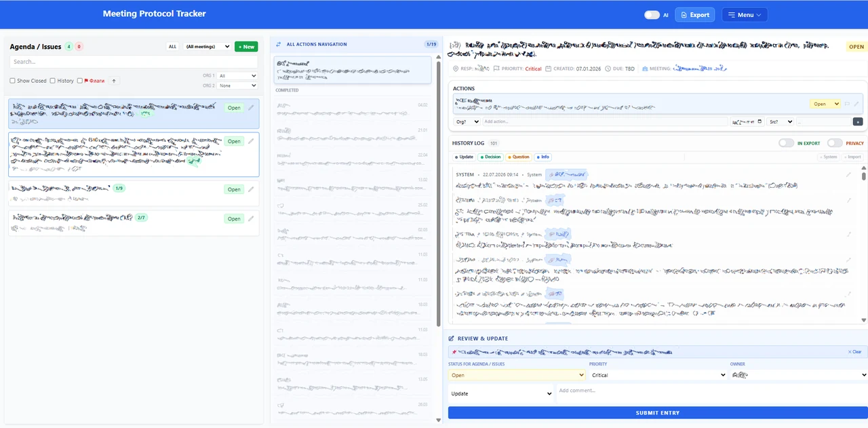Click the clock icon next to DUE
This screenshot has height=428, width=868.
(x=608, y=69)
